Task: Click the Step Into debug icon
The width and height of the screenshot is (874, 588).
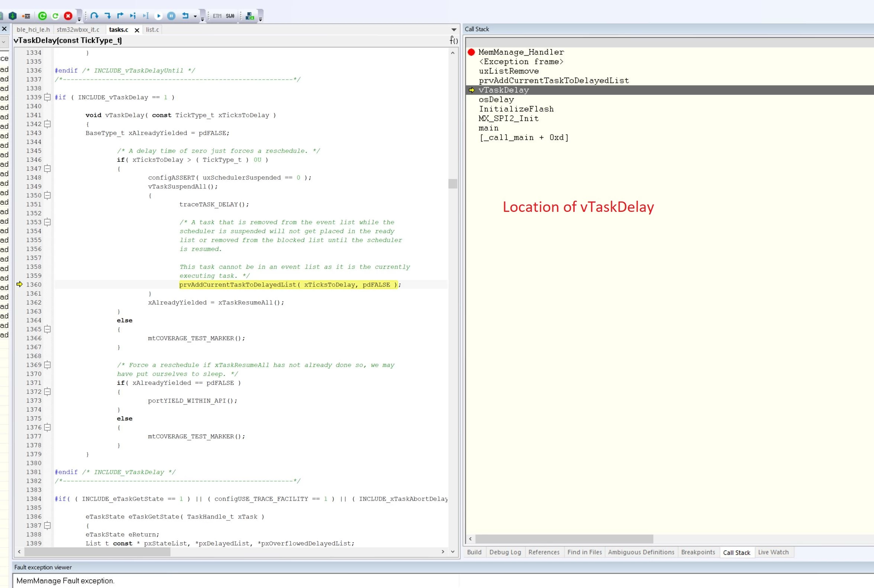Action: coord(108,16)
